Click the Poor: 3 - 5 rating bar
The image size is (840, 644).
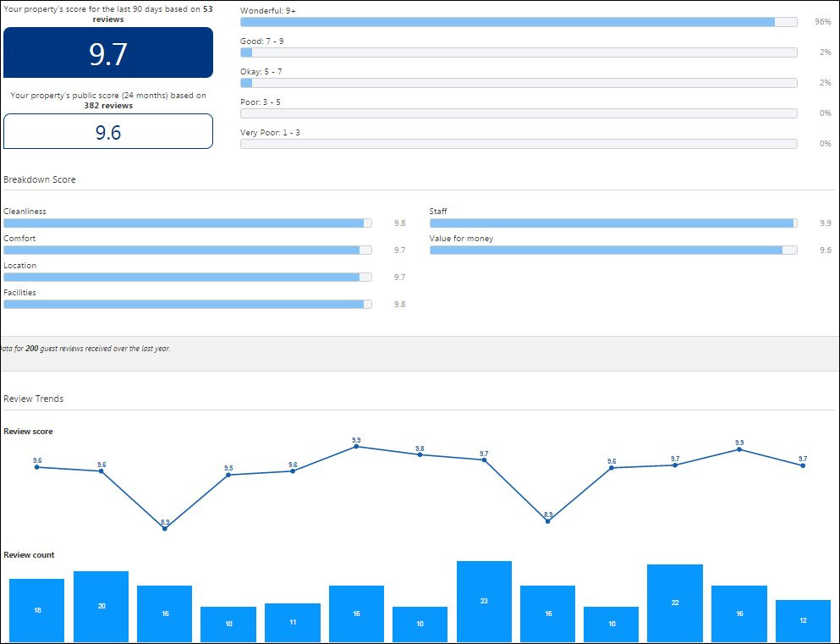(x=518, y=113)
